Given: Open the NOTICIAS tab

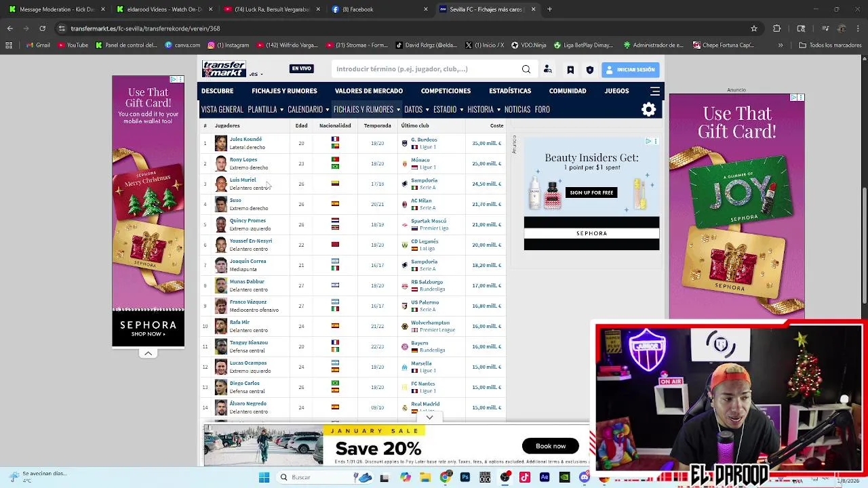Looking at the screenshot, I should [517, 109].
